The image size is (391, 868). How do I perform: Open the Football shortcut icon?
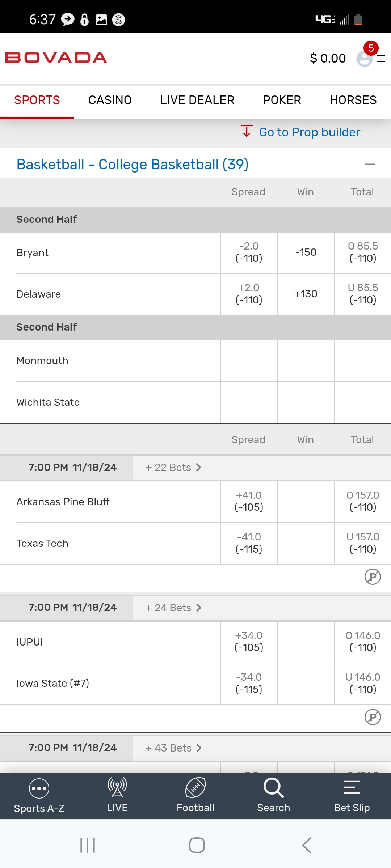pyautogui.click(x=195, y=788)
